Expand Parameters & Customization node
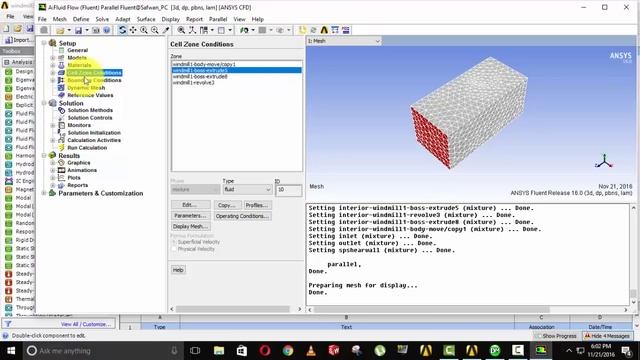 click(x=44, y=193)
